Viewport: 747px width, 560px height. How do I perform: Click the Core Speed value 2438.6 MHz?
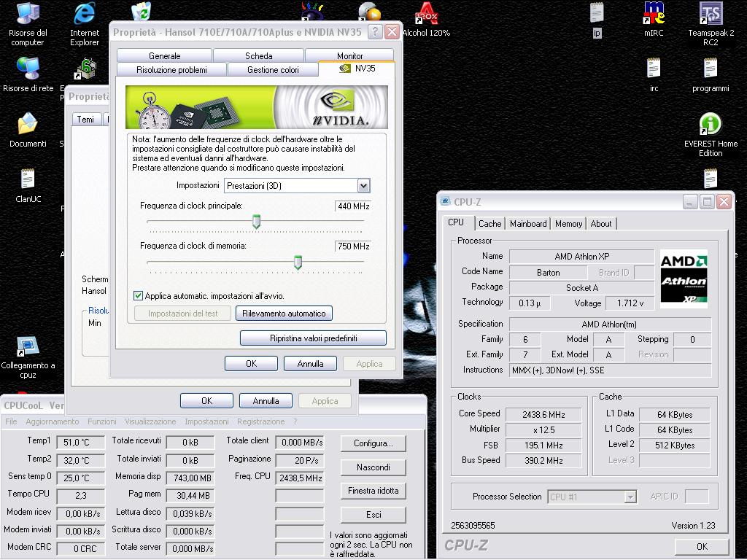click(x=543, y=414)
